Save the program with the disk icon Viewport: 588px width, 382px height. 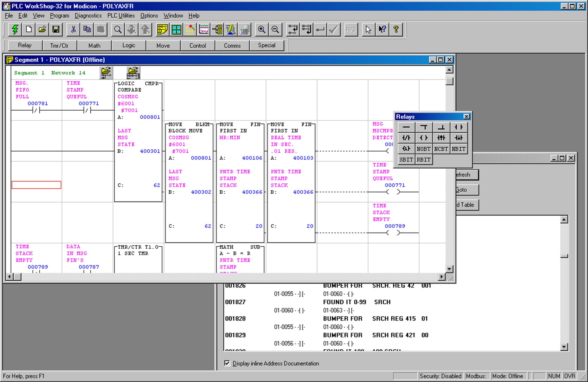(56, 29)
